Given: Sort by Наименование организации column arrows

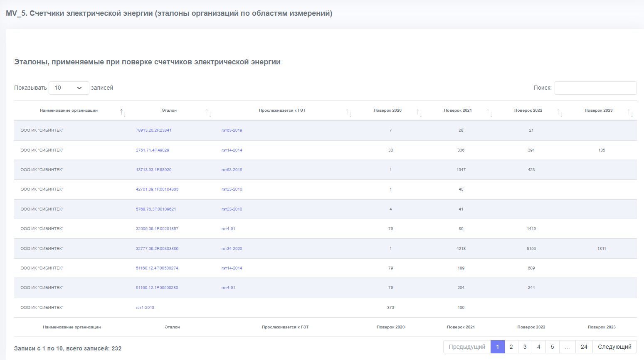Looking at the screenshot, I should pos(123,113).
